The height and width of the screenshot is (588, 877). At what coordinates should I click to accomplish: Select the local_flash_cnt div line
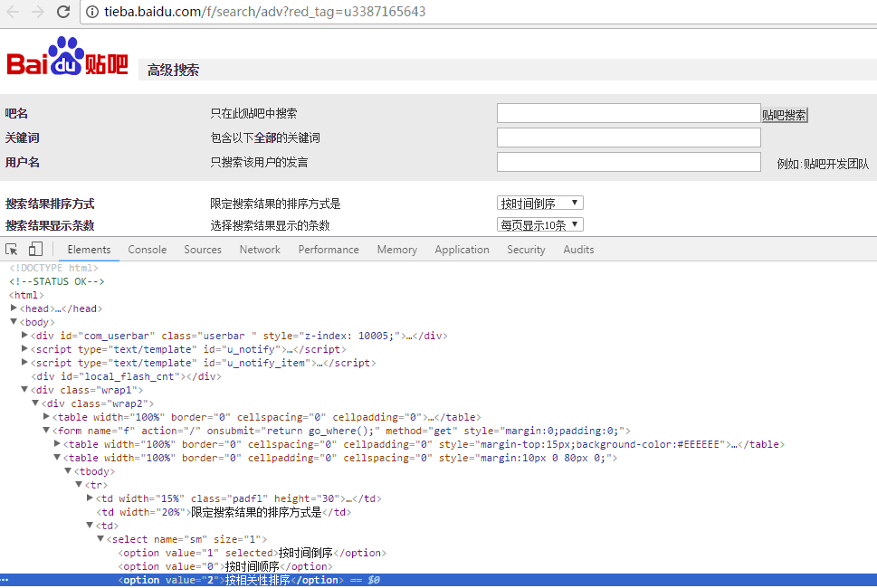126,376
